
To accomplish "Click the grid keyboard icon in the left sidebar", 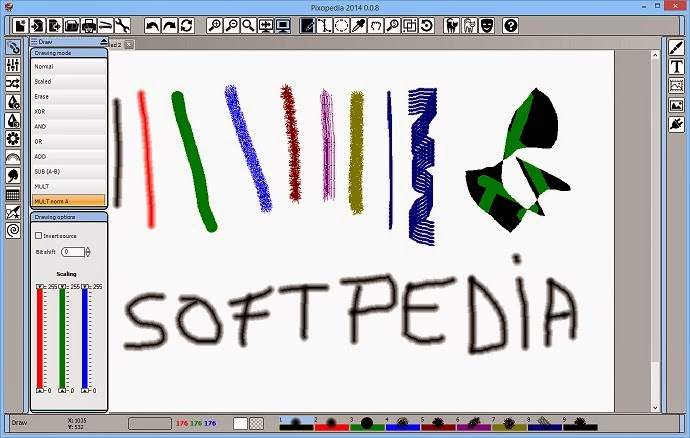I will (x=13, y=194).
